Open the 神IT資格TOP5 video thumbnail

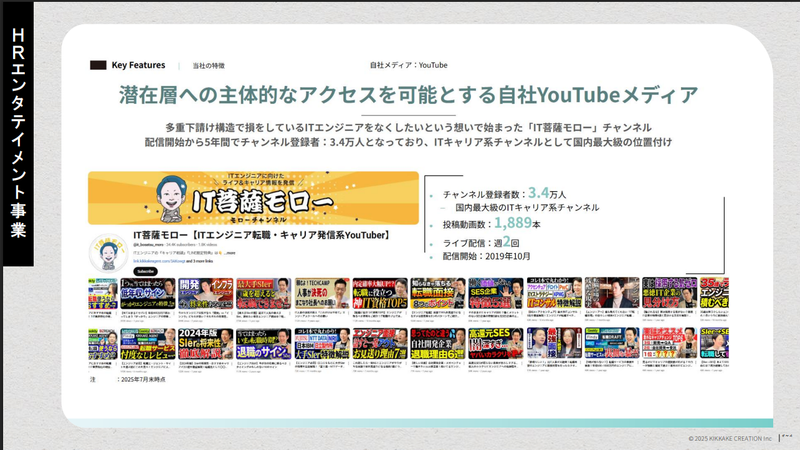(x=380, y=293)
